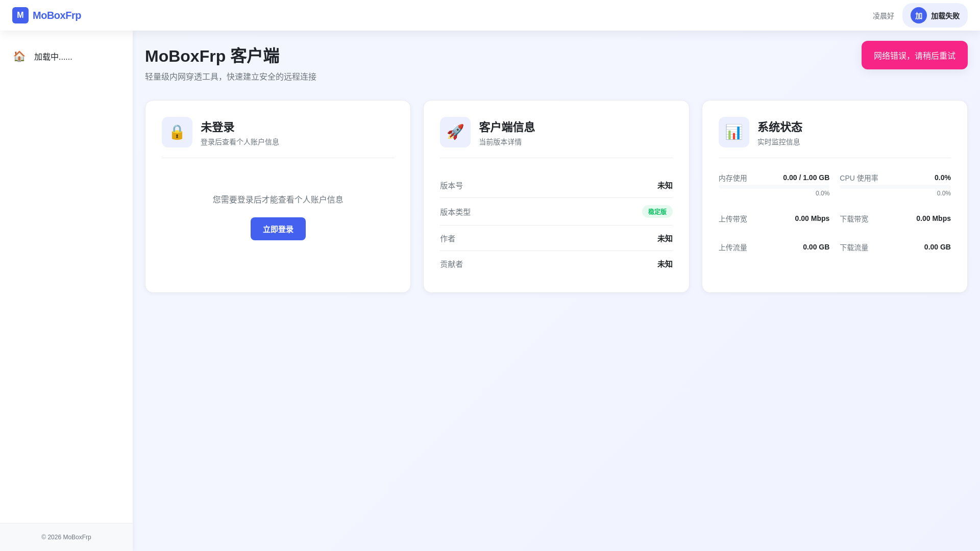Viewport: 980px width, 551px height.
Task: Click the 0.00 / 1.00 GB memory value
Action: 806,178
